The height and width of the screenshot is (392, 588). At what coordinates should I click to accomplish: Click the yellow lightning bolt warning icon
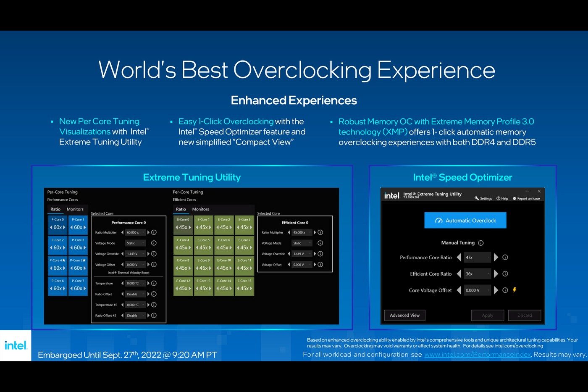click(x=514, y=290)
